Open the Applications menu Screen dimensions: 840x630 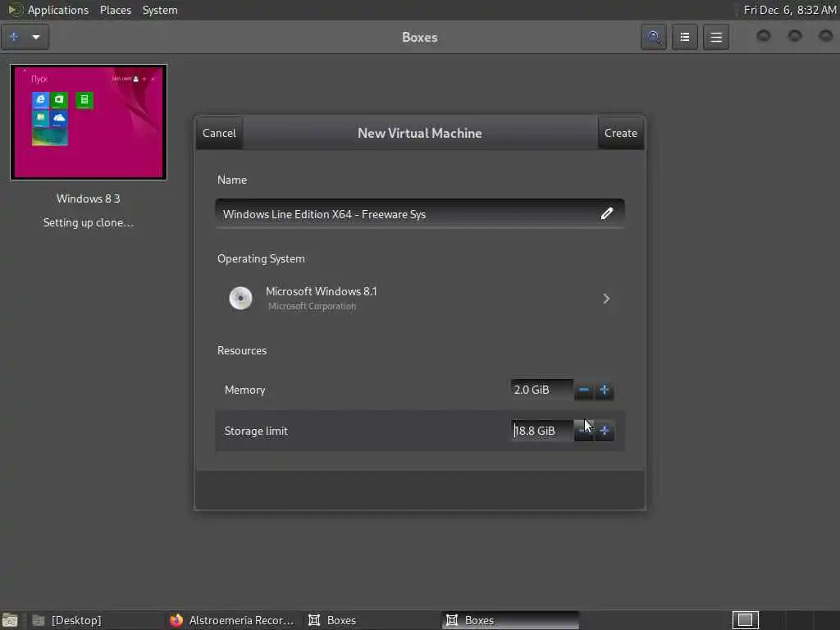pyautogui.click(x=58, y=10)
